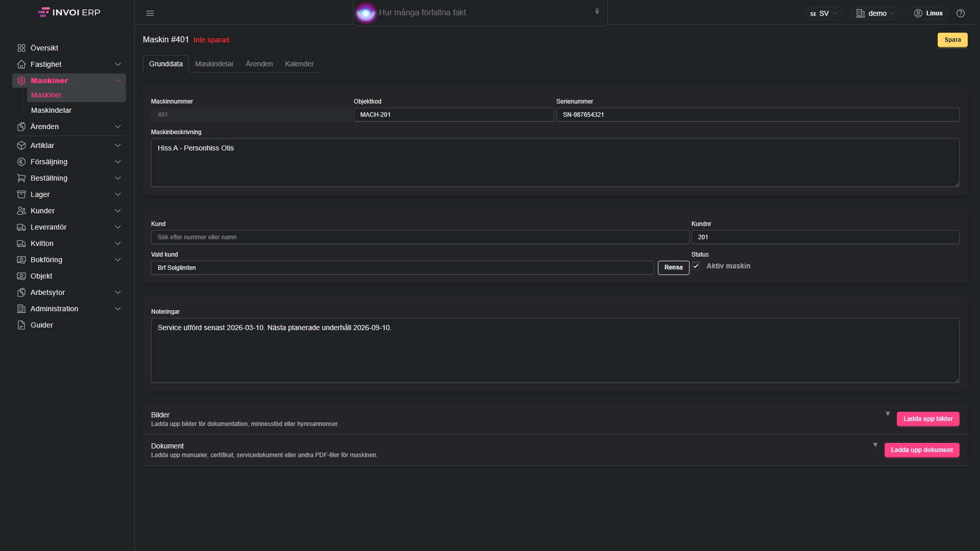Click the microphone icon in search bar
The height and width of the screenshot is (551, 980).
tap(597, 11)
